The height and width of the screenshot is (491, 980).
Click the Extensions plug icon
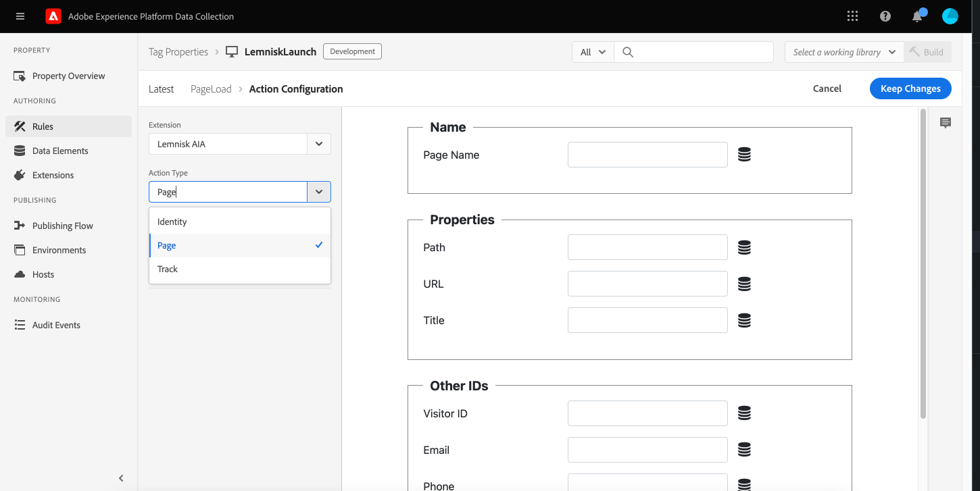(20, 175)
